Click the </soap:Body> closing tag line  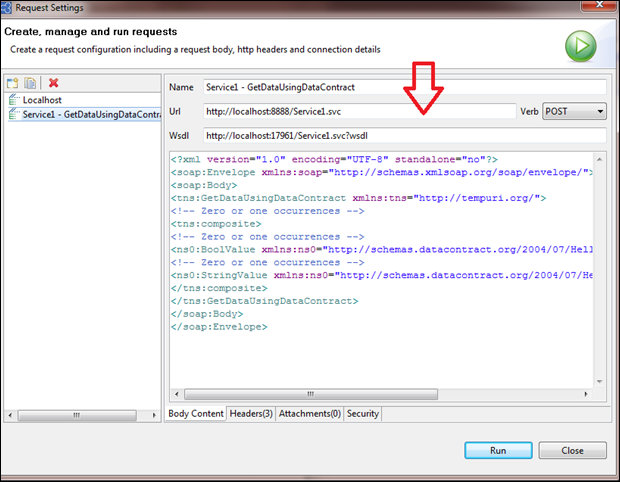[x=207, y=314]
